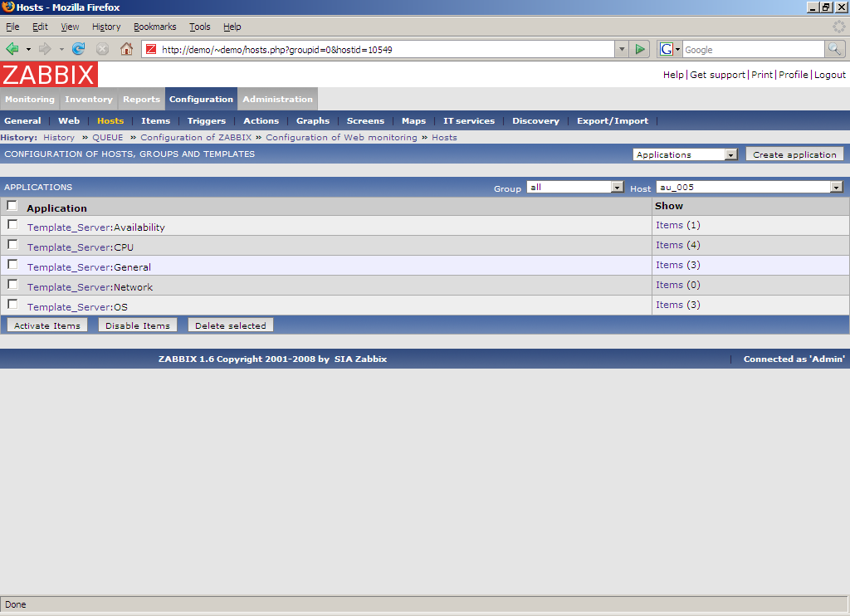Switch to the Inventory tab
The width and height of the screenshot is (850, 616).
88,100
